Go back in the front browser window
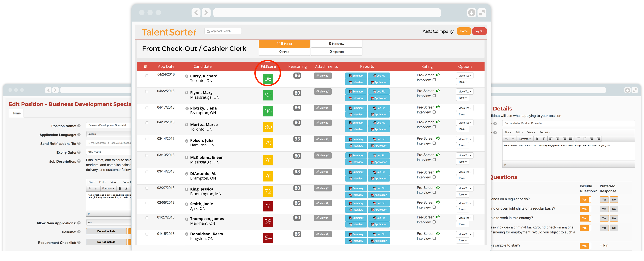This screenshot has height=261, width=644. (196, 12)
